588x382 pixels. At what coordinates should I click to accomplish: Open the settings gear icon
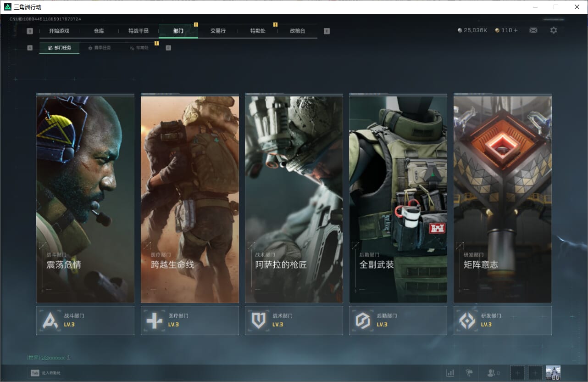pos(554,30)
